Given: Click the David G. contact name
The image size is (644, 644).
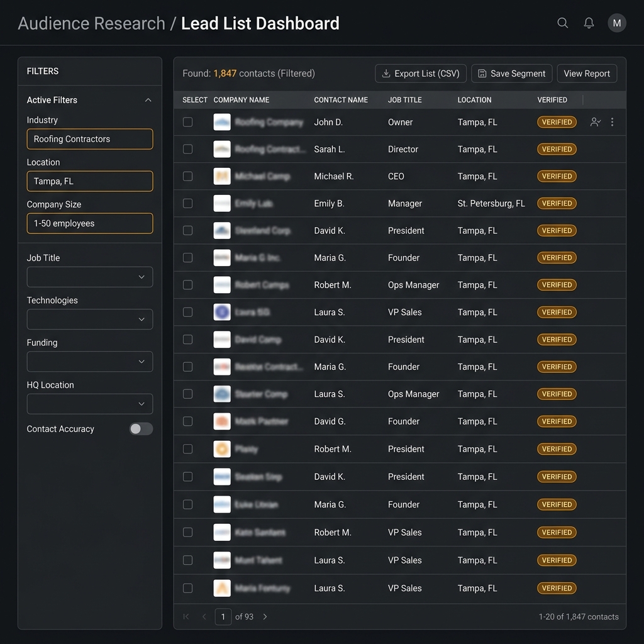Looking at the screenshot, I should [x=330, y=421].
